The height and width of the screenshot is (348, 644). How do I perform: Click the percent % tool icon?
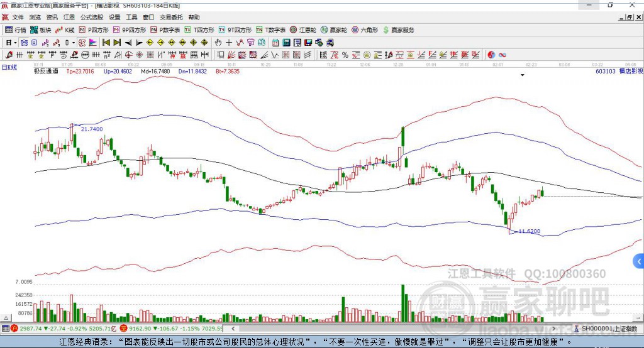coord(345,55)
